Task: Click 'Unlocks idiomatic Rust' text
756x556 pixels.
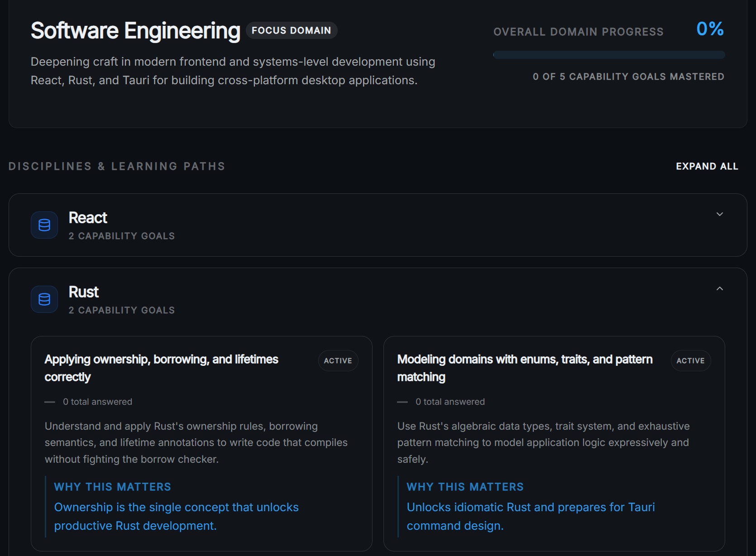Action: (x=531, y=517)
